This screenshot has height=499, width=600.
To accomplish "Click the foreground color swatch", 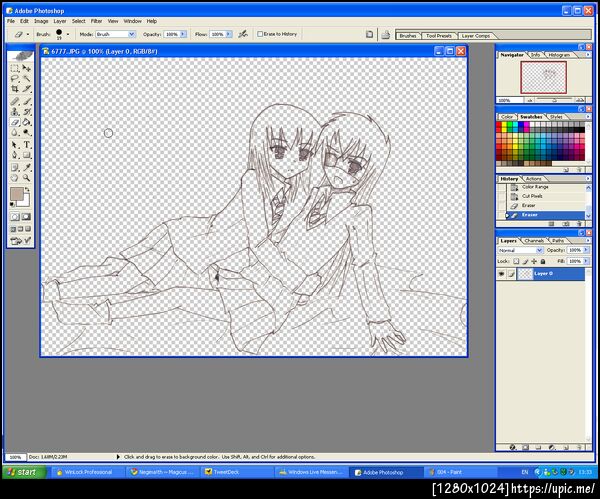I will 16,193.
